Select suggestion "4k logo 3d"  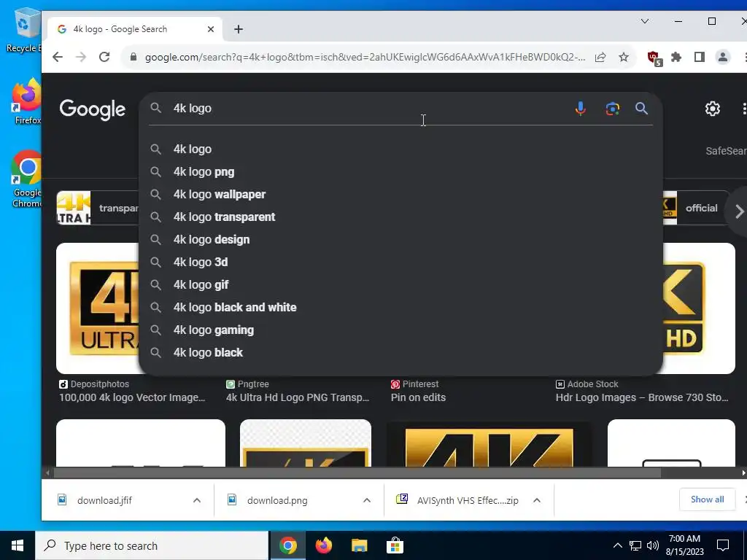pos(400,262)
